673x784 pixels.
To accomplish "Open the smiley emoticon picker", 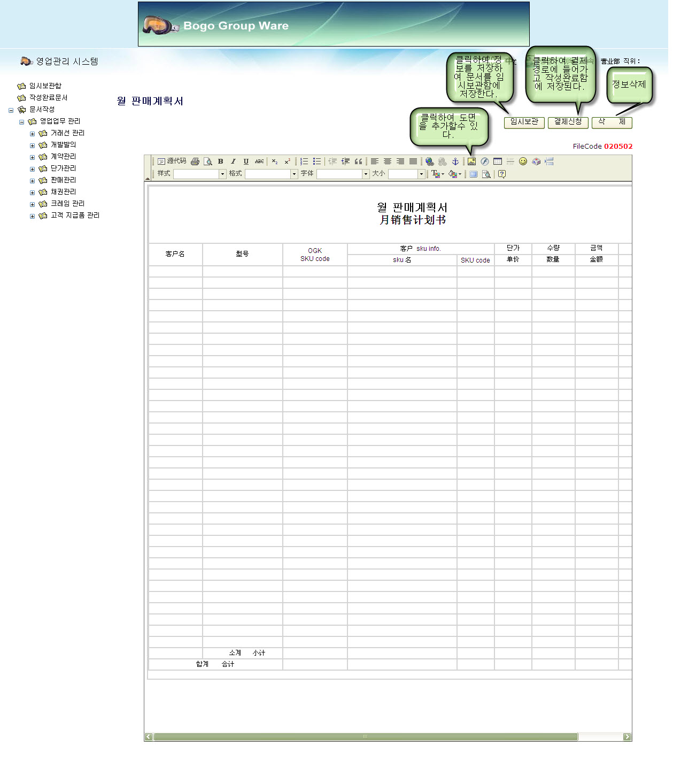I will pyautogui.click(x=523, y=162).
